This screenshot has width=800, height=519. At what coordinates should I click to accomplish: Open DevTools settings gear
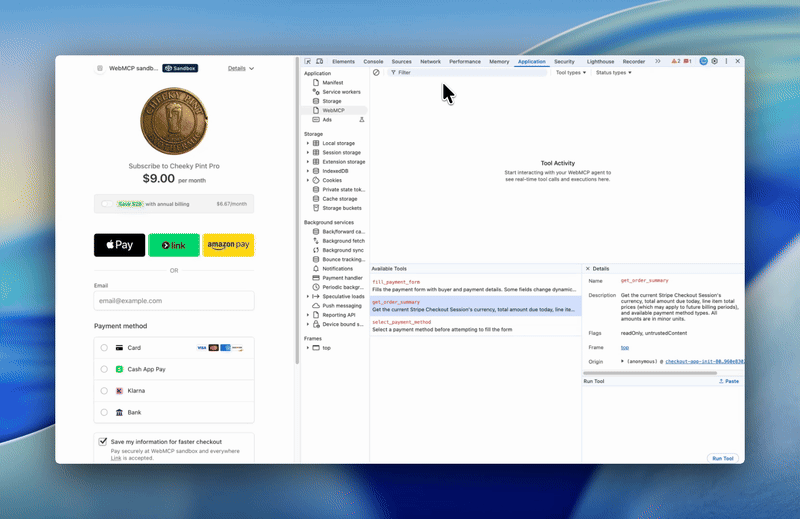point(715,61)
